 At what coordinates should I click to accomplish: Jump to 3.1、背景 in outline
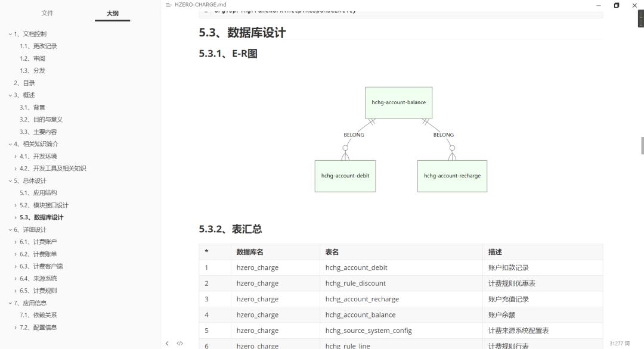pos(32,107)
